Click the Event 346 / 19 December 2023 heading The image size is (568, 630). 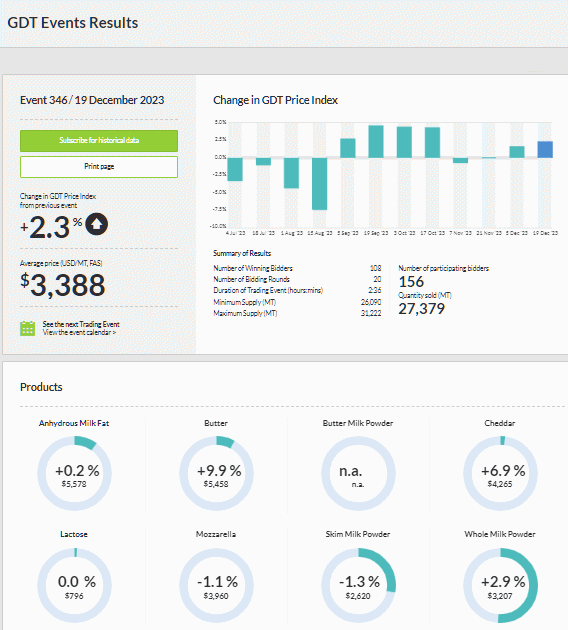coord(92,100)
